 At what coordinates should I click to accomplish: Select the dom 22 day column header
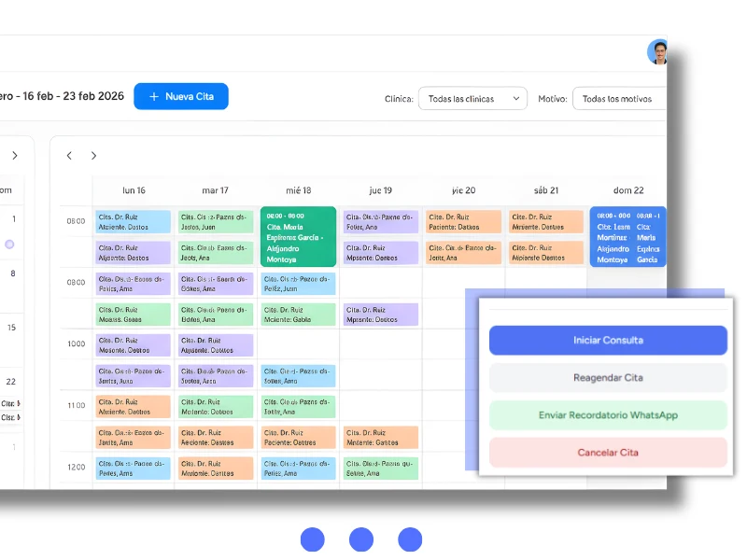pos(627,190)
